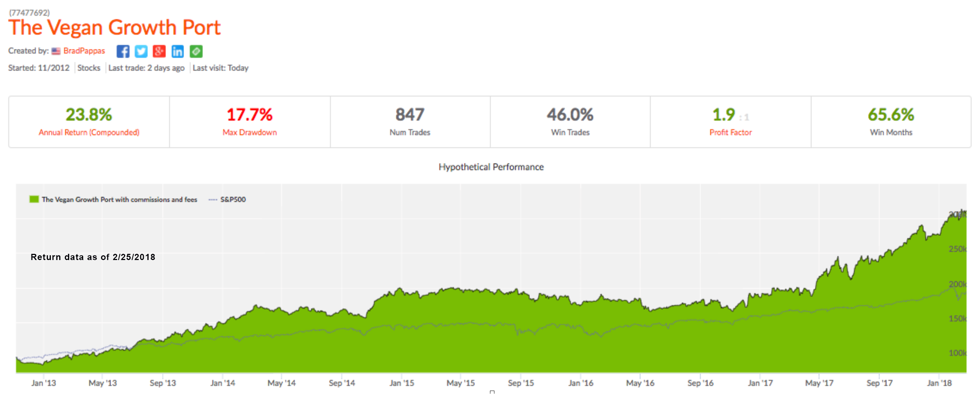Screen dimensions: 980x395
Task: Click the Jan '13 axis label
Action: 44,383
